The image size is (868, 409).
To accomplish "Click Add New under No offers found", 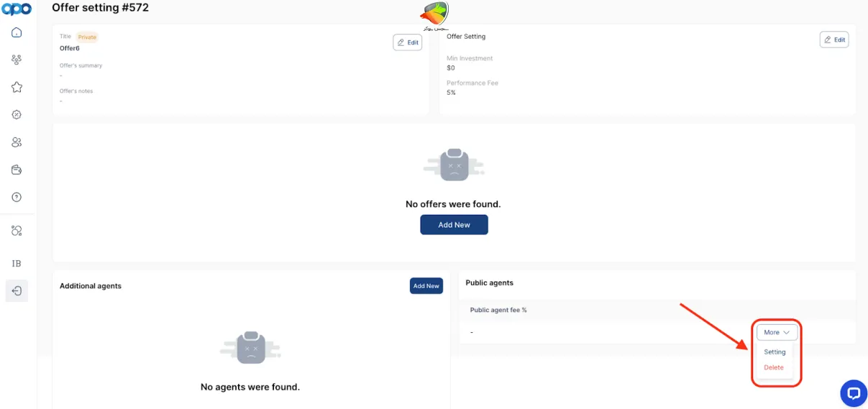I will 454,225.
